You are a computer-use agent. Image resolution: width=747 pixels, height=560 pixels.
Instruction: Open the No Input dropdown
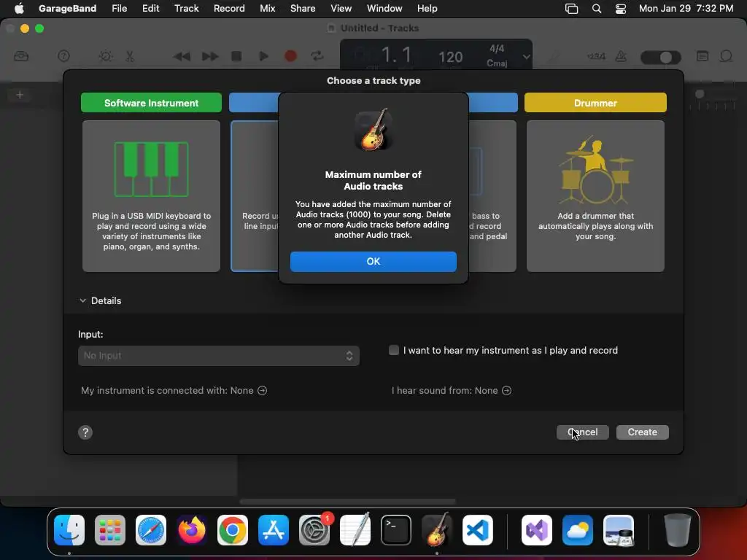[219, 356]
